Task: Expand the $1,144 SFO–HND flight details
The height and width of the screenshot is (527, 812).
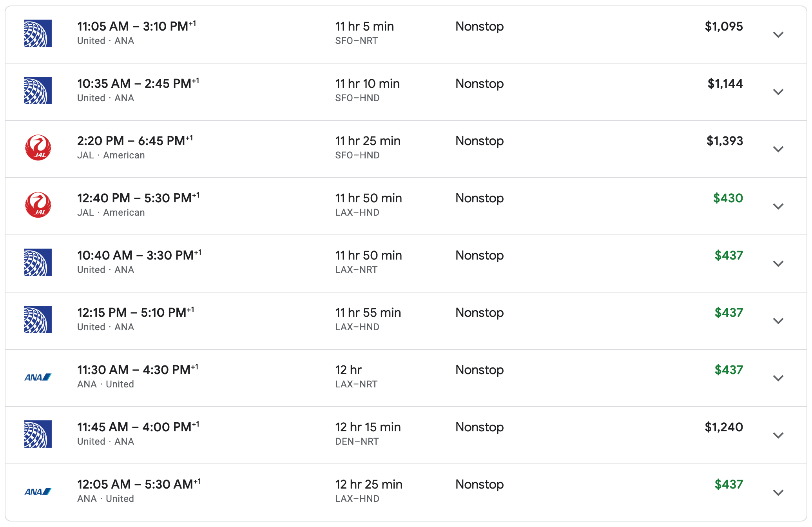Action: (778, 92)
